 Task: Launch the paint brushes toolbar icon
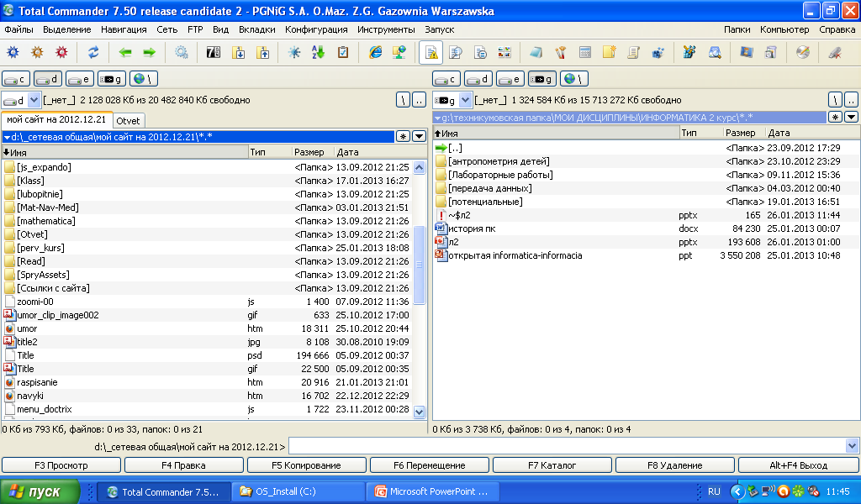[x=561, y=53]
